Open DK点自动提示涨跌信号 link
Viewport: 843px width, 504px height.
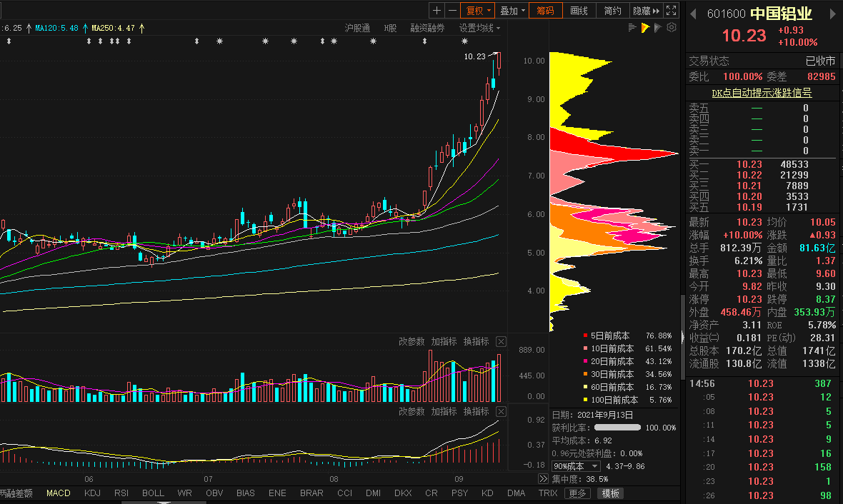(762, 93)
